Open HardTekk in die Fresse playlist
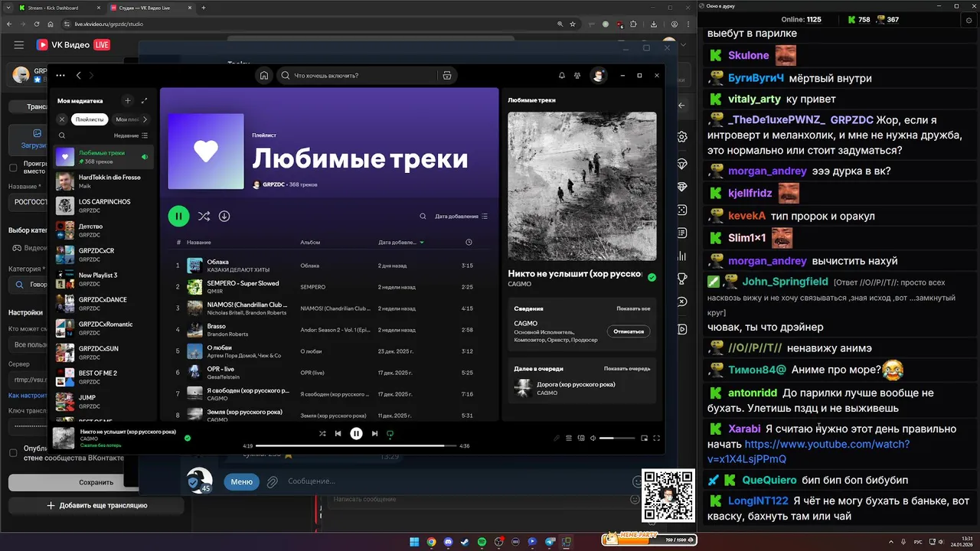The height and width of the screenshot is (551, 980). pos(104,181)
